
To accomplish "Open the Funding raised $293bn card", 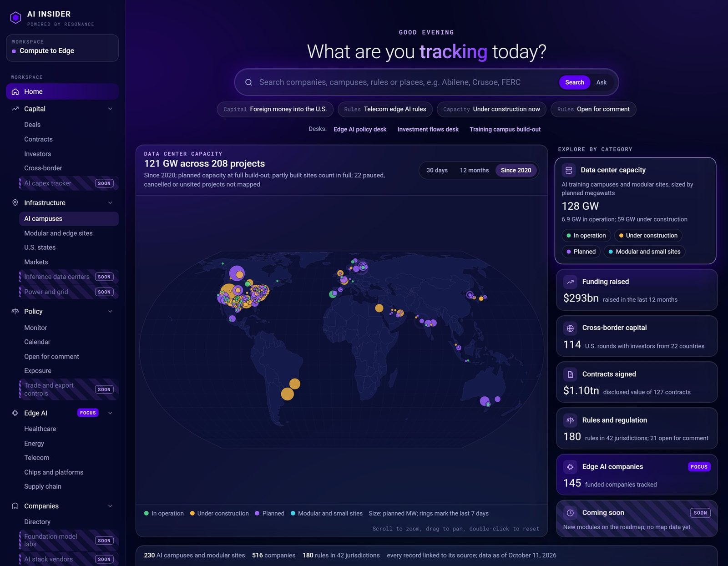I will [x=637, y=290].
